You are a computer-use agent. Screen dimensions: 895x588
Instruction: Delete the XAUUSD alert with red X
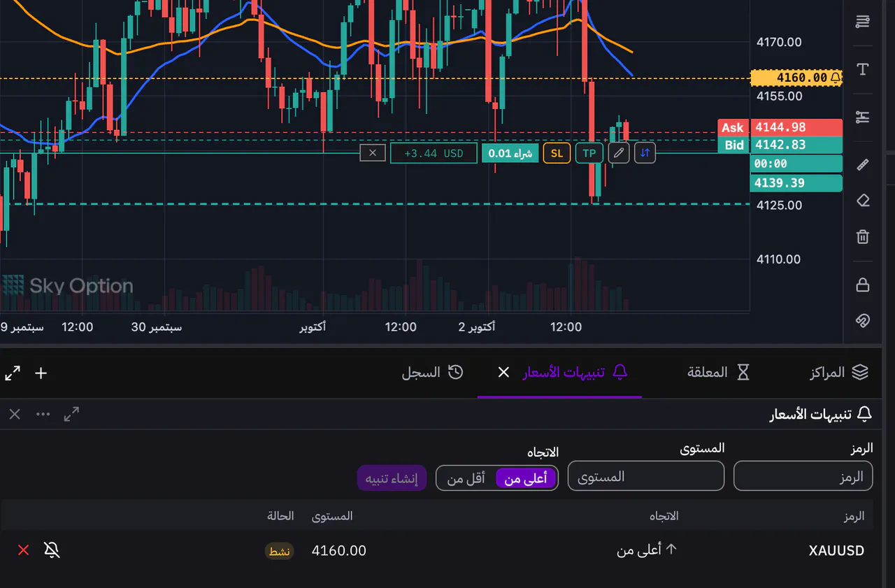tap(23, 550)
